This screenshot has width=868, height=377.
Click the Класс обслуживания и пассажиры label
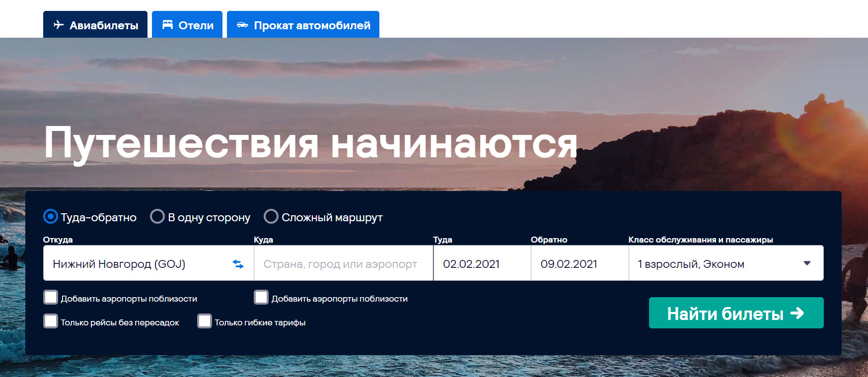(701, 240)
